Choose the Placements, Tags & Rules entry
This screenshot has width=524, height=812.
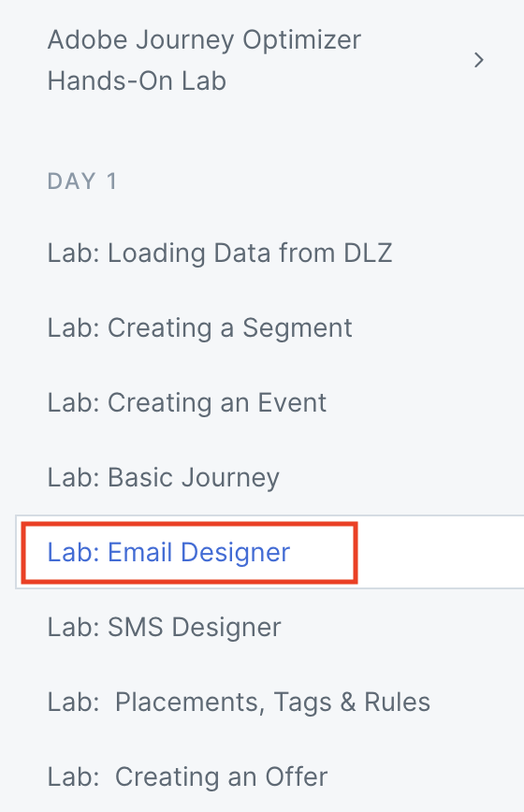239,703
